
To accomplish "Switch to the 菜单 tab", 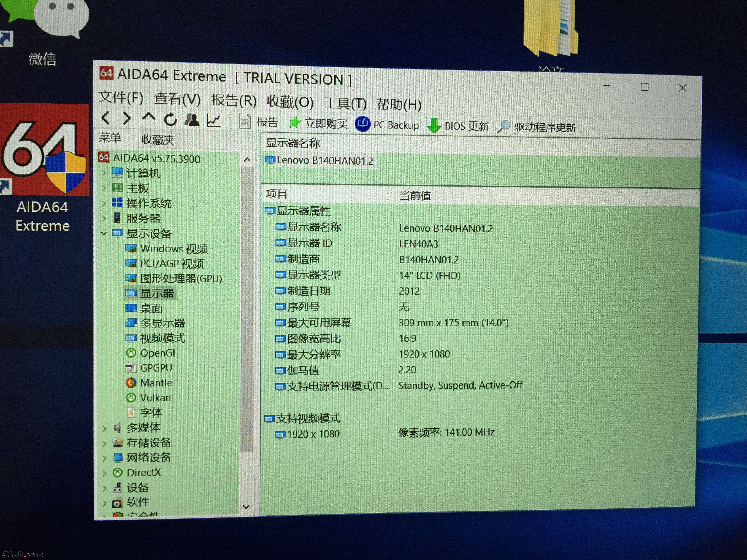I will click(x=110, y=138).
